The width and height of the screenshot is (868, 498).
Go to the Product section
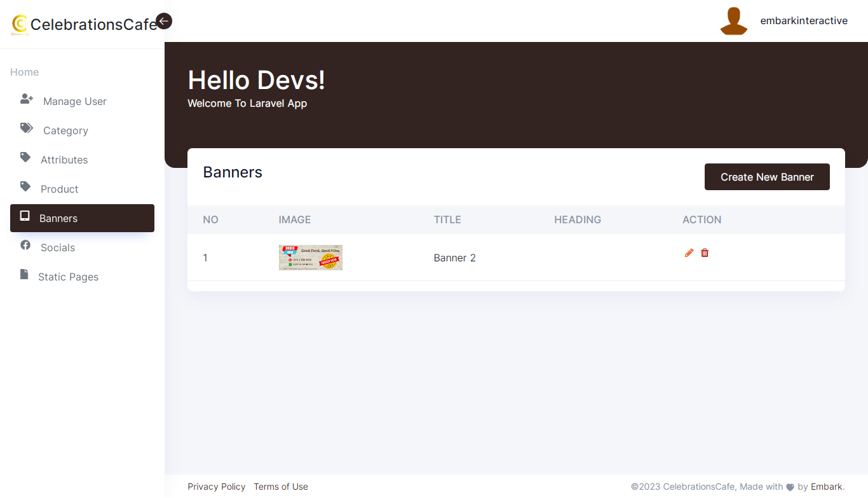59,189
